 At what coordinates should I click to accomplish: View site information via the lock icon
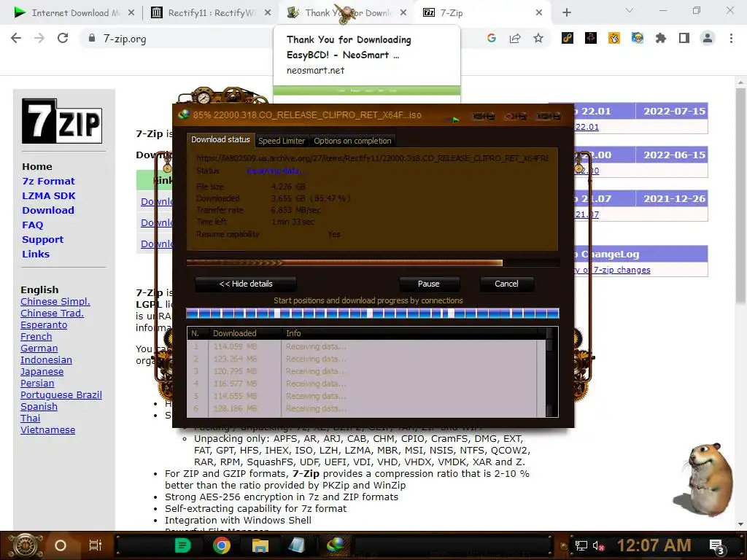click(91, 38)
